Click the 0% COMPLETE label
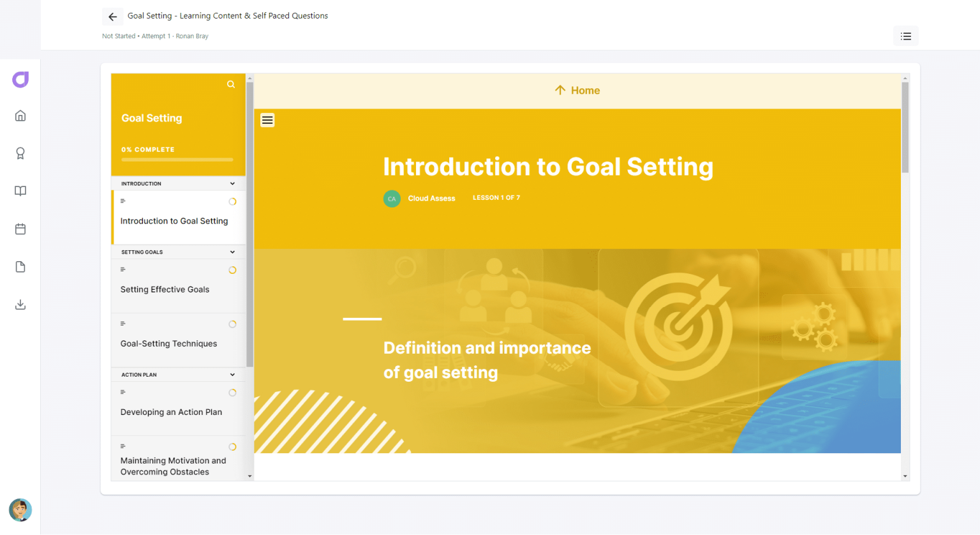This screenshot has height=535, width=980. tap(148, 149)
